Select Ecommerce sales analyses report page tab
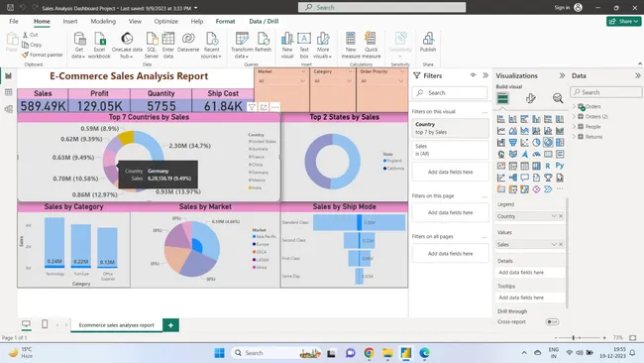 click(117, 325)
